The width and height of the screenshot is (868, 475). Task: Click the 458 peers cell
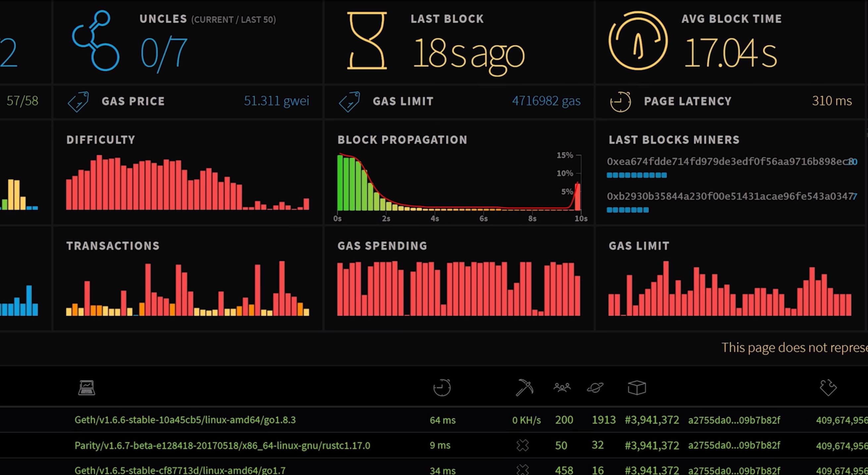(x=564, y=470)
